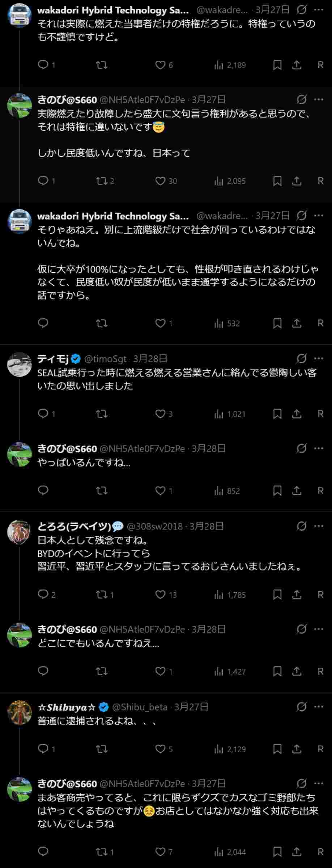This screenshot has height=868, width=332.
Task: Toggle bookmark on ☆Shibuya☆ tweet
Action: (x=277, y=749)
